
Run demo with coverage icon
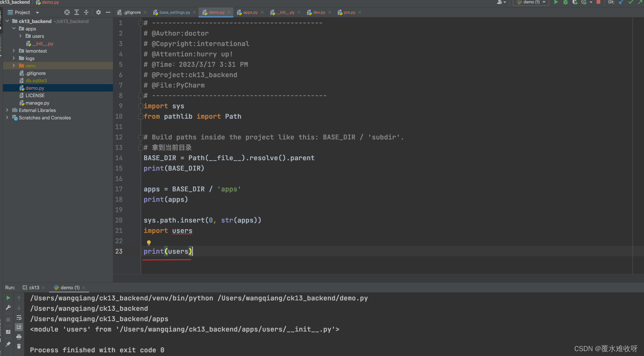[575, 2]
